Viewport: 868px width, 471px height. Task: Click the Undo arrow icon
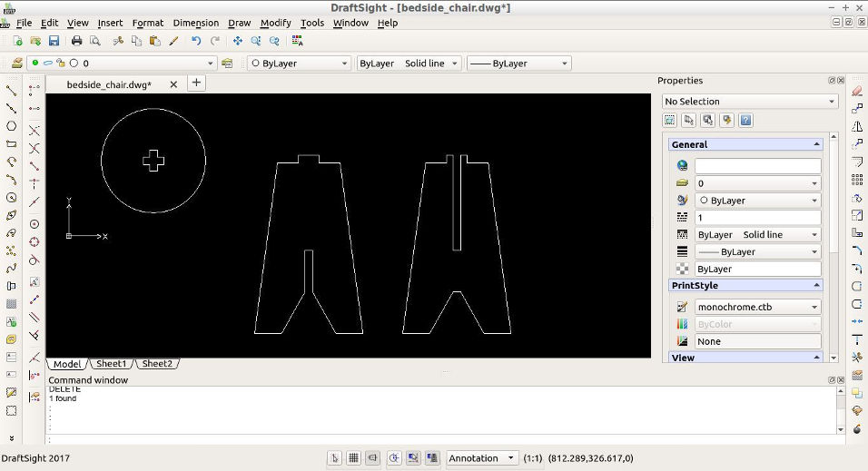coord(196,41)
